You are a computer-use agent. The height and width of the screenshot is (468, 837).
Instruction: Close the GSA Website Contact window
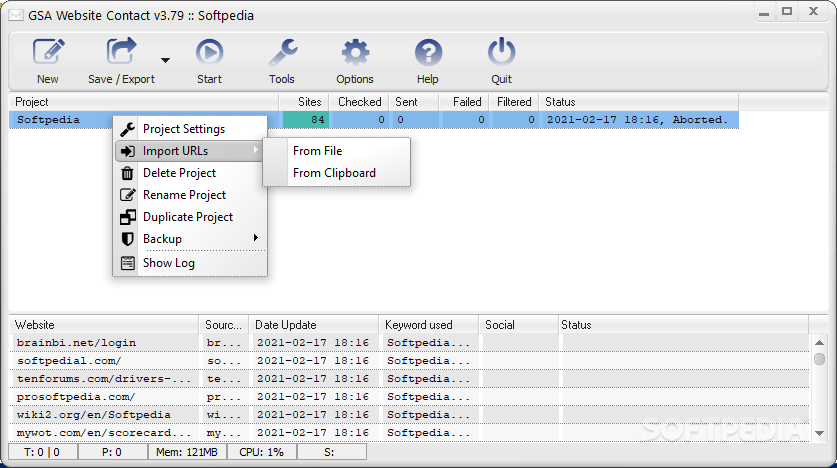(x=813, y=11)
